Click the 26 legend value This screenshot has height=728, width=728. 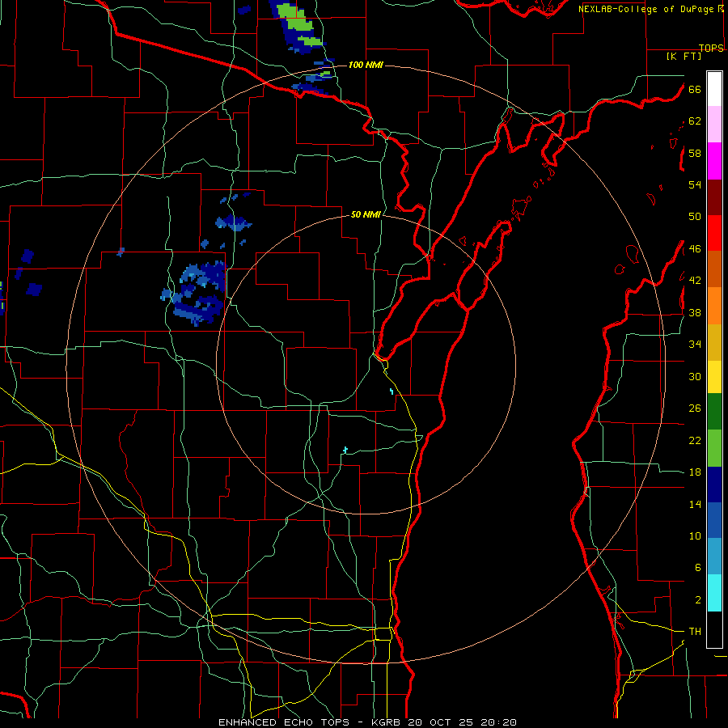695,408
